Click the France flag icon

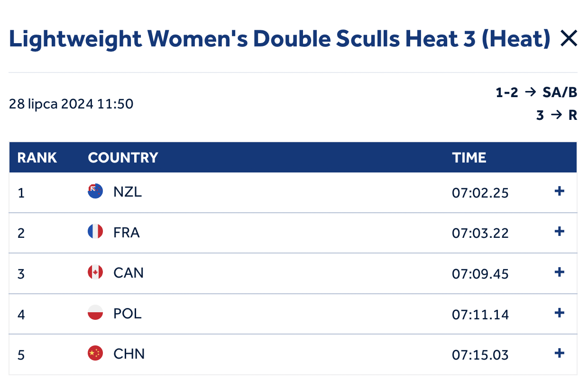(95, 232)
